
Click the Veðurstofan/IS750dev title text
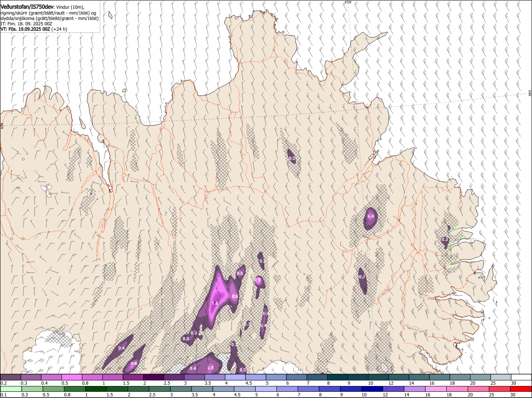[27, 7]
